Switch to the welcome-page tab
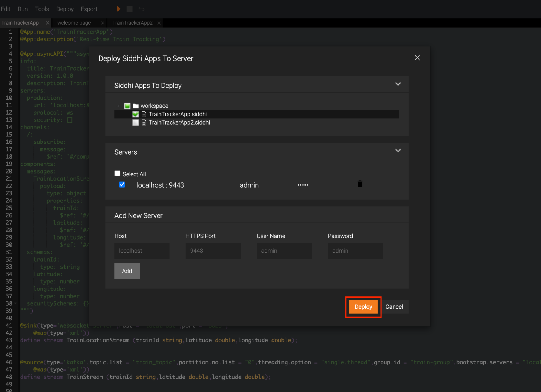The image size is (541, 392). click(74, 23)
